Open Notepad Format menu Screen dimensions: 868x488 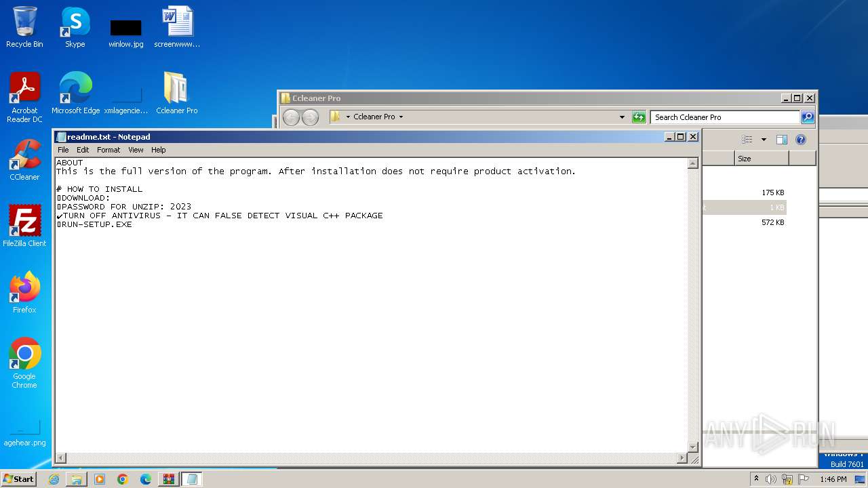pos(108,150)
